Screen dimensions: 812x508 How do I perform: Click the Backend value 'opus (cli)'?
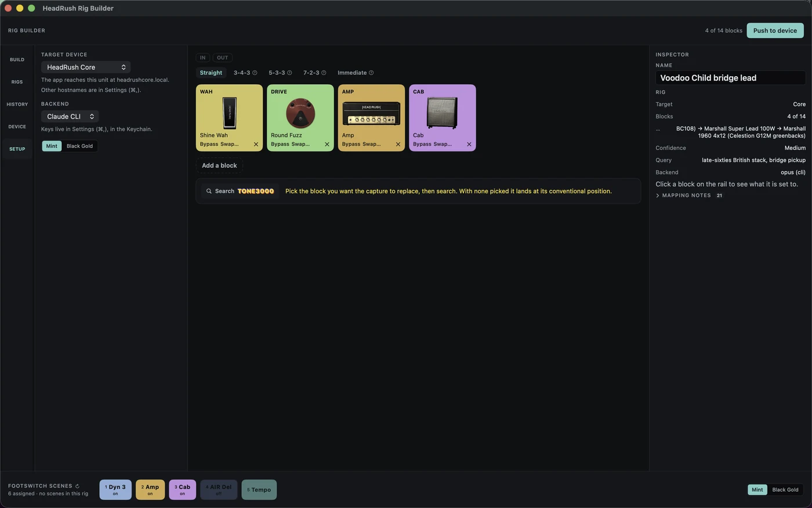click(793, 172)
